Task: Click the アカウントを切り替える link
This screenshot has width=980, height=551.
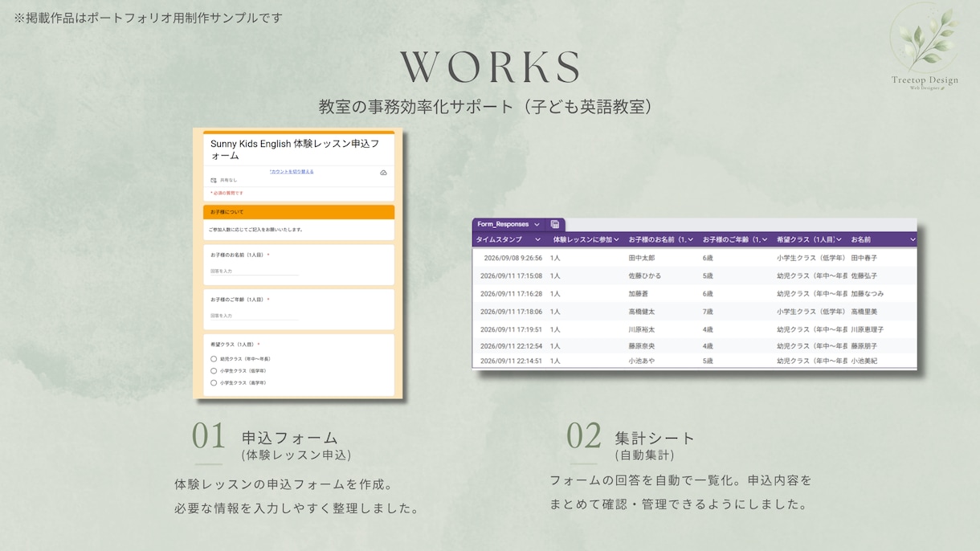Action: pyautogui.click(x=292, y=172)
